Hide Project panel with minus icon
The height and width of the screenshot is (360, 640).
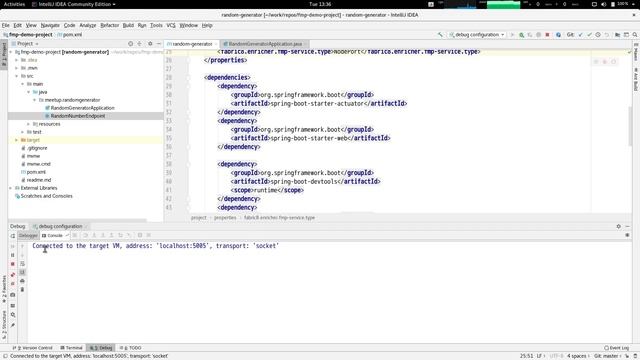[x=159, y=44]
